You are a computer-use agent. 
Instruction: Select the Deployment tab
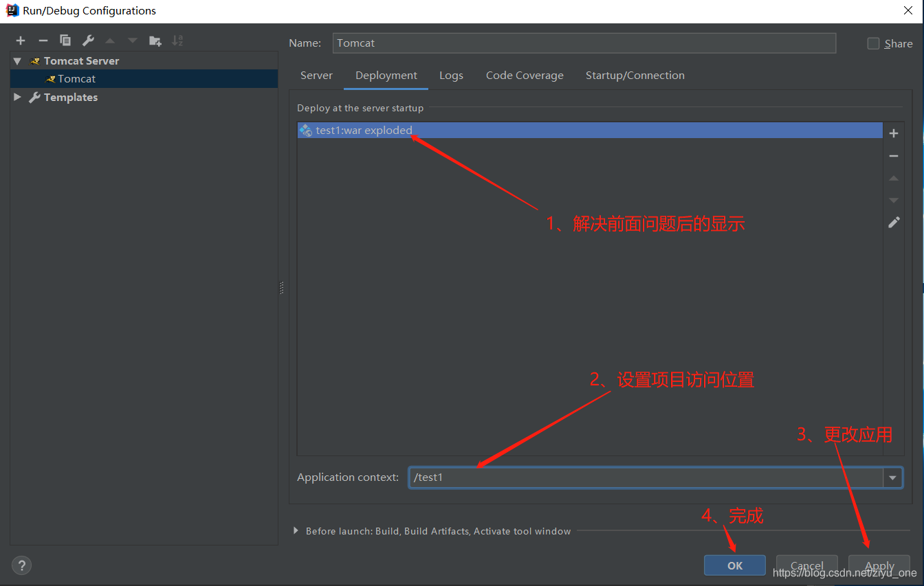tap(386, 76)
